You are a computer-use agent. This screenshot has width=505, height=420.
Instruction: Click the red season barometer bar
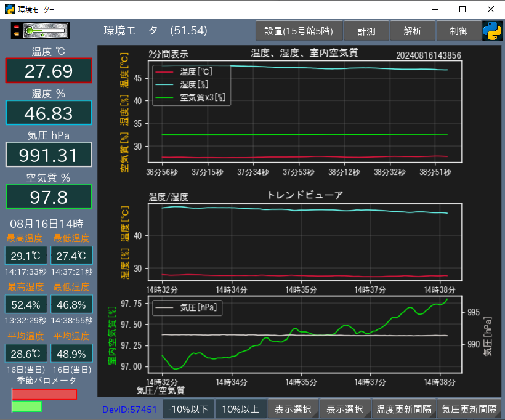pyautogui.click(x=44, y=395)
